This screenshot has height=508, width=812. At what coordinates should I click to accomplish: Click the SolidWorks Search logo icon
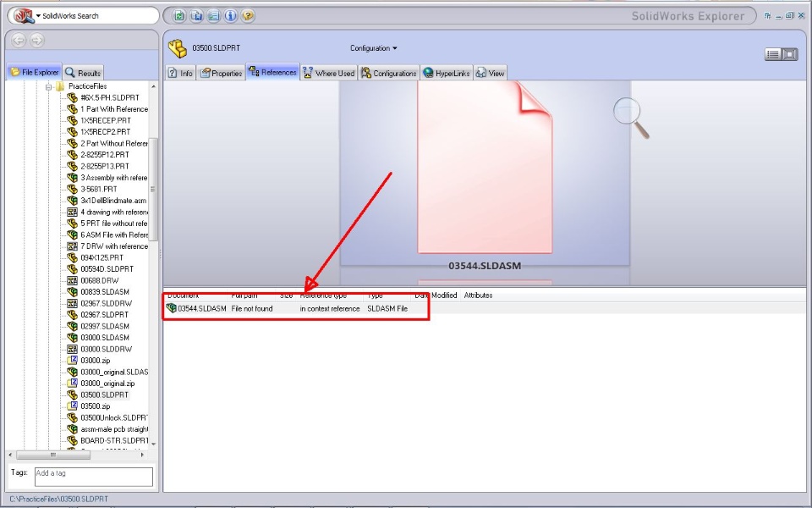pyautogui.click(x=24, y=15)
